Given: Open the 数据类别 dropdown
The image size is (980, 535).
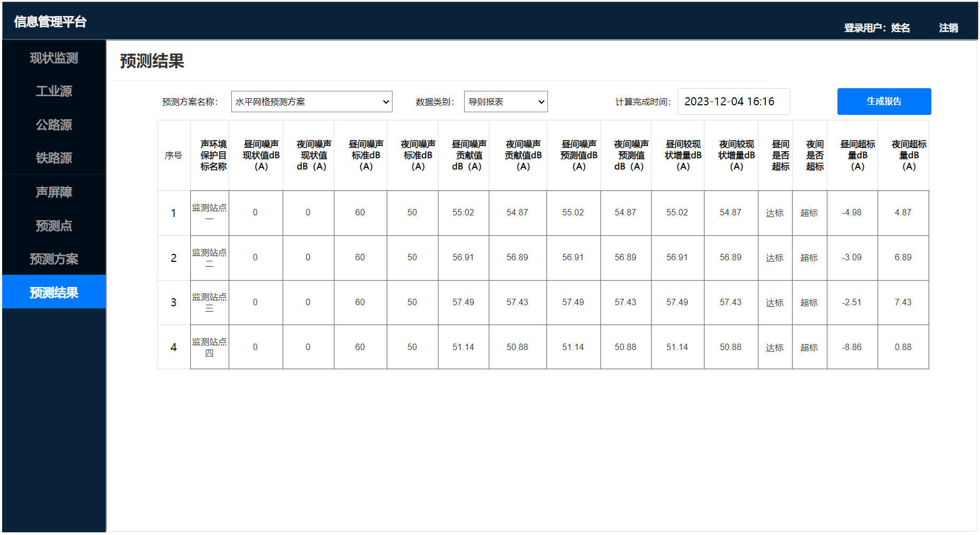Looking at the screenshot, I should point(505,102).
